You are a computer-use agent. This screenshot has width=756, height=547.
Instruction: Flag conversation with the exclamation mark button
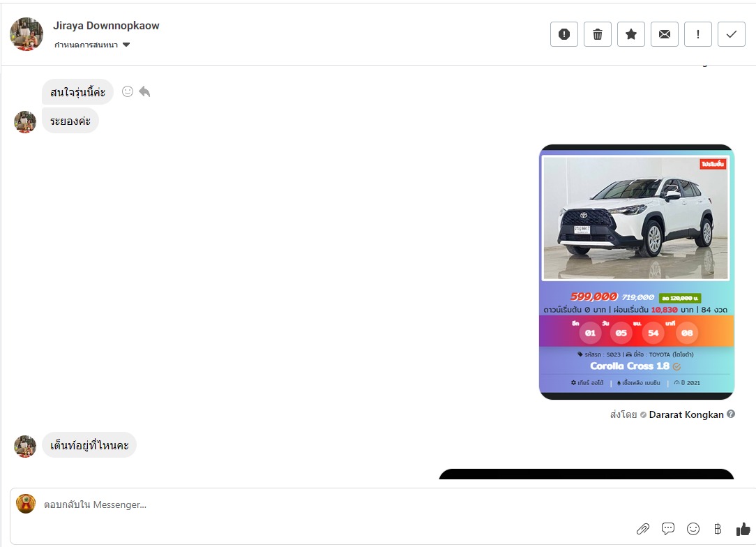(697, 34)
